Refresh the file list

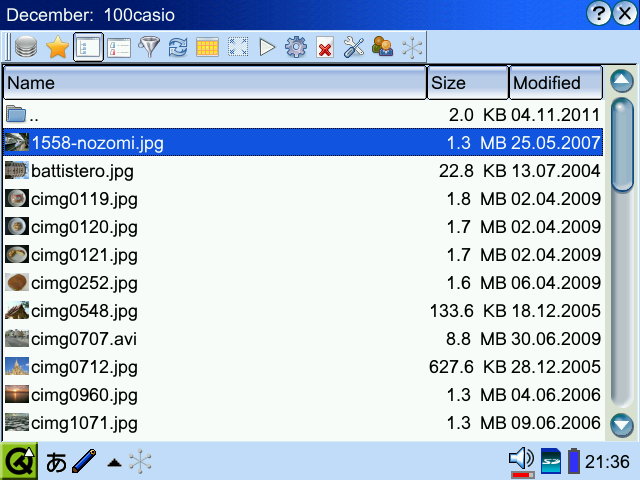pyautogui.click(x=178, y=47)
